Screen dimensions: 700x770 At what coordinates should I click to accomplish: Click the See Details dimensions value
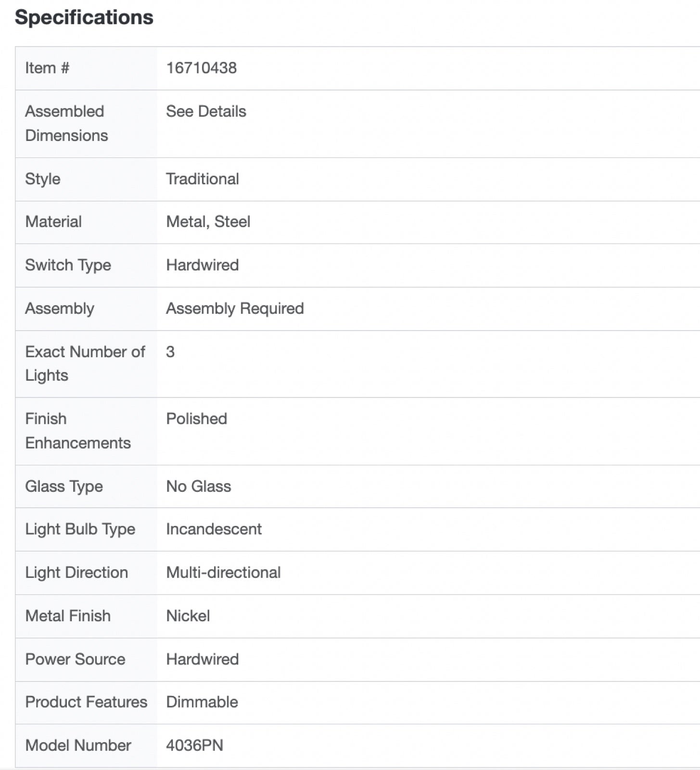pyautogui.click(x=206, y=111)
